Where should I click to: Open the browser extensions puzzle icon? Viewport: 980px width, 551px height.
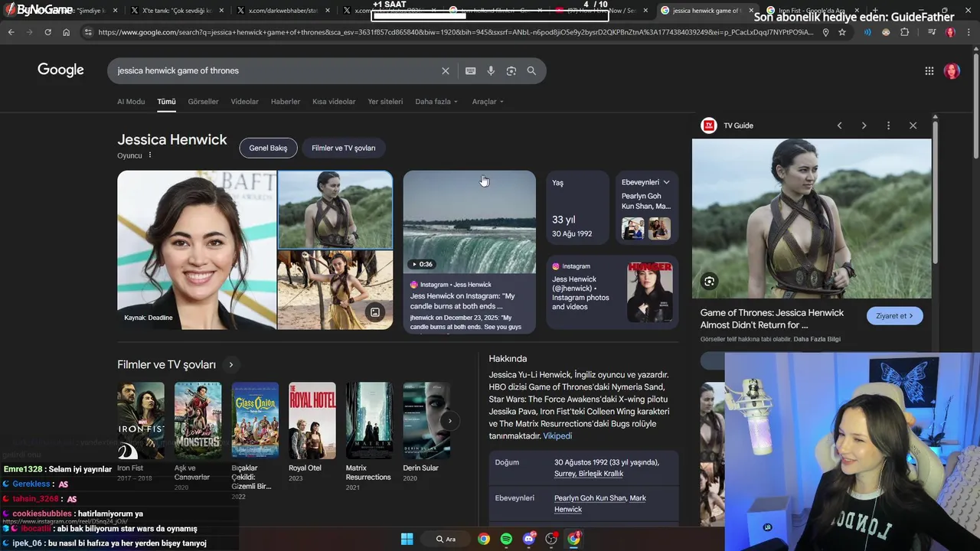[x=905, y=32]
